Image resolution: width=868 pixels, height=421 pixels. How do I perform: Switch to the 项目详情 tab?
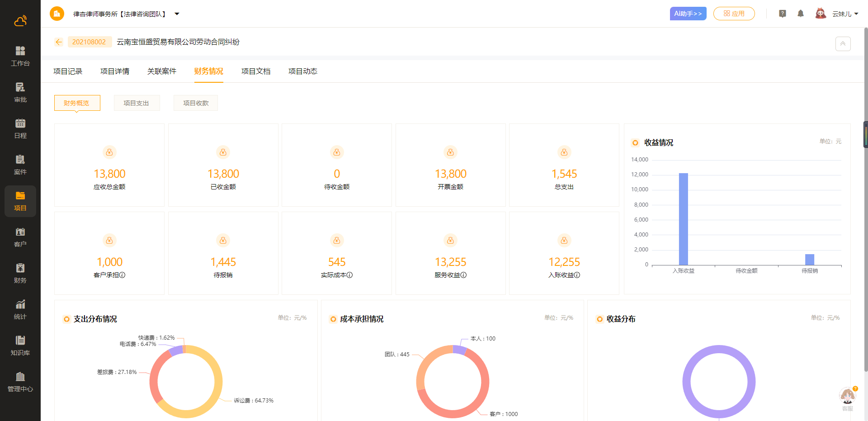tap(115, 71)
